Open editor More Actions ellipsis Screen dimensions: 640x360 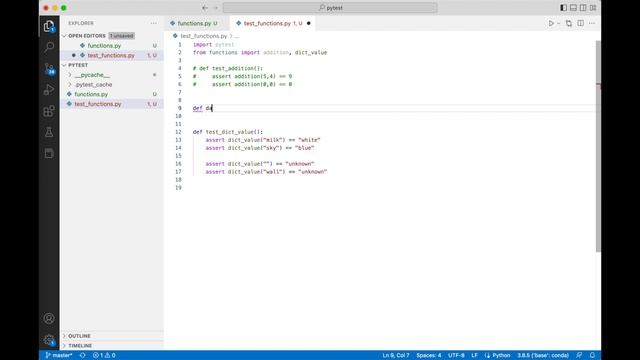592,23
